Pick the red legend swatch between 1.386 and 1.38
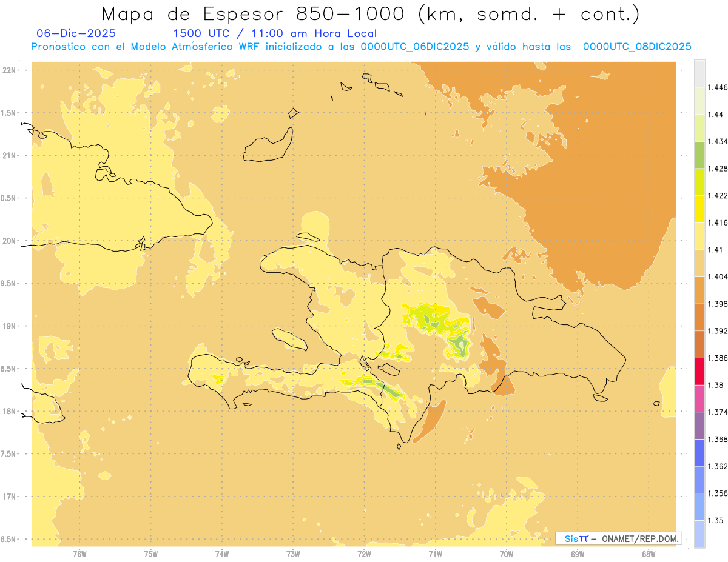Screen dimensions: 728x562 click(x=699, y=371)
